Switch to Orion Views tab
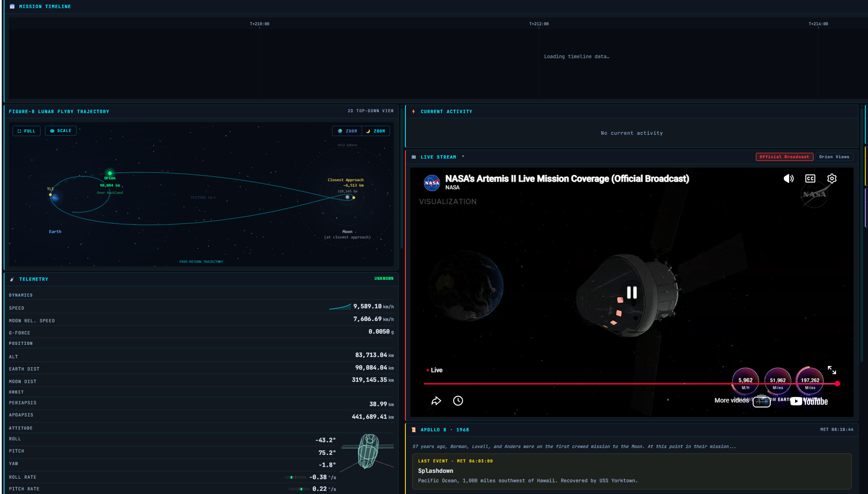This screenshot has width=868, height=494. [x=834, y=157]
